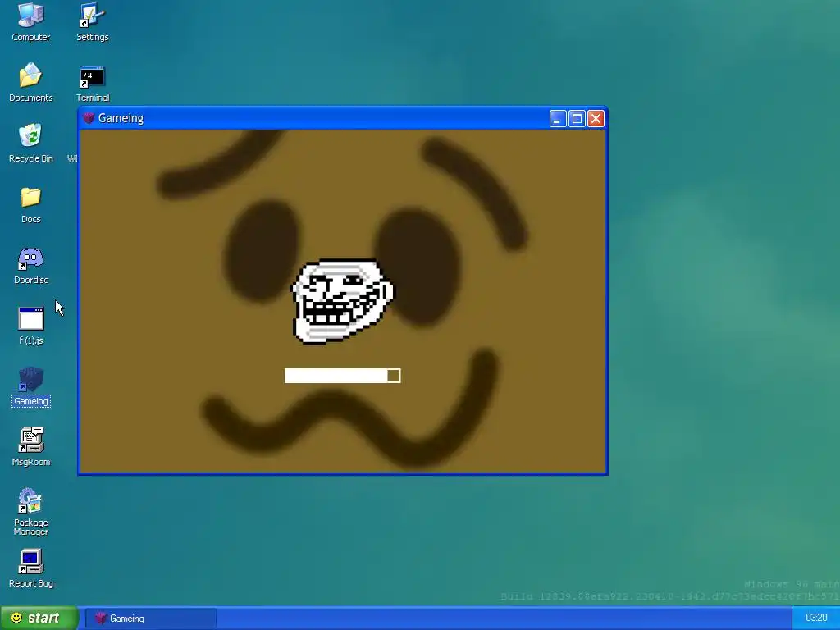Maximize the Gameing window
This screenshot has width=840, height=630.
(577, 118)
